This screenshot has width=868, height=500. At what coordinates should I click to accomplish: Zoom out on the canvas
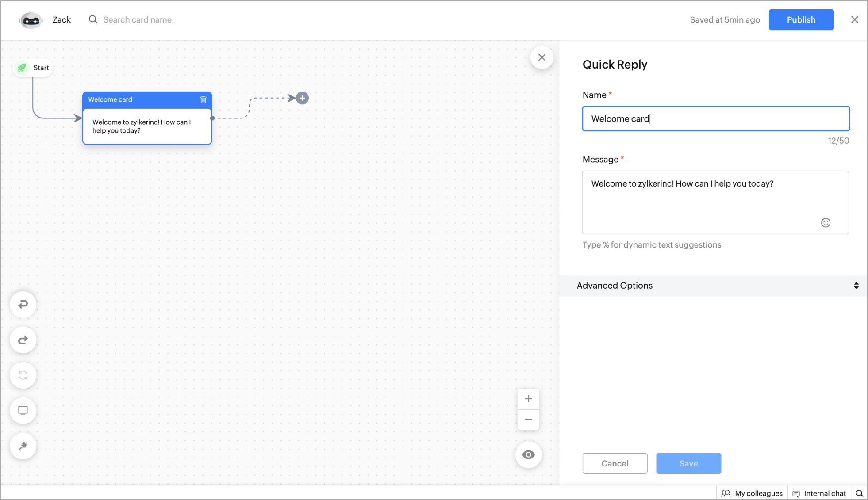[x=529, y=420]
